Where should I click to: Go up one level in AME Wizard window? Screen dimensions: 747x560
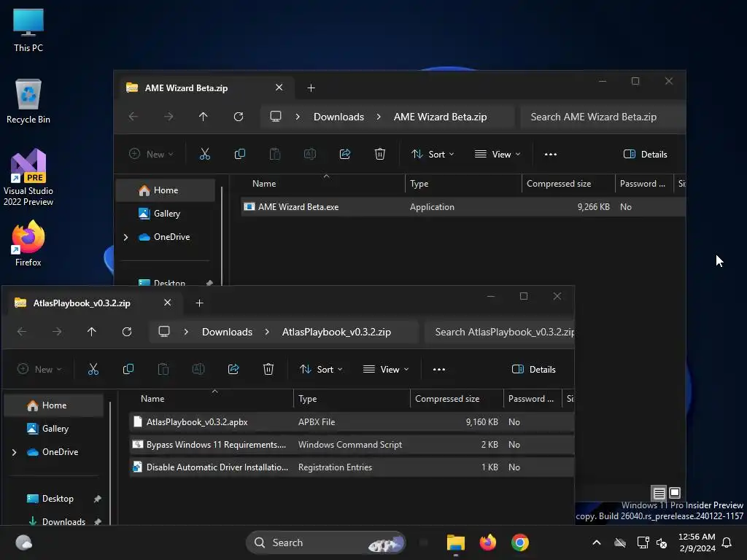[203, 117]
